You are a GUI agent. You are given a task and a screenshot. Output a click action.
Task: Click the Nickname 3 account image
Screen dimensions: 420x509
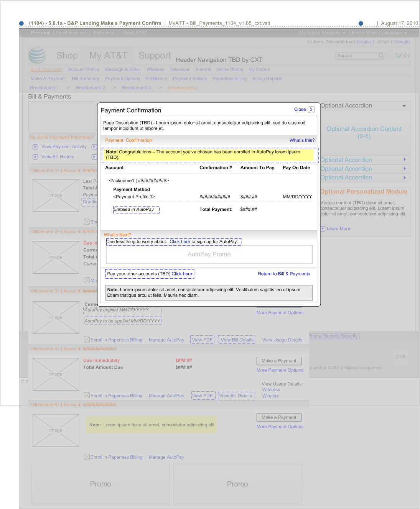pyautogui.click(x=56, y=318)
